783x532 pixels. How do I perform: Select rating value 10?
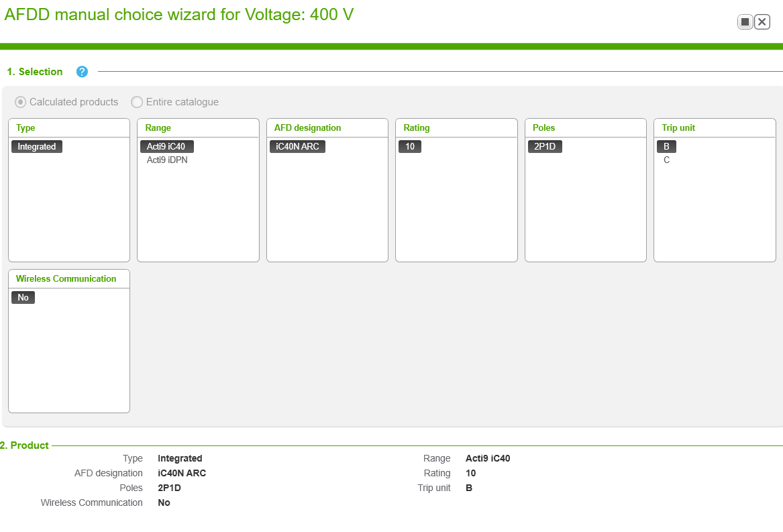click(410, 146)
